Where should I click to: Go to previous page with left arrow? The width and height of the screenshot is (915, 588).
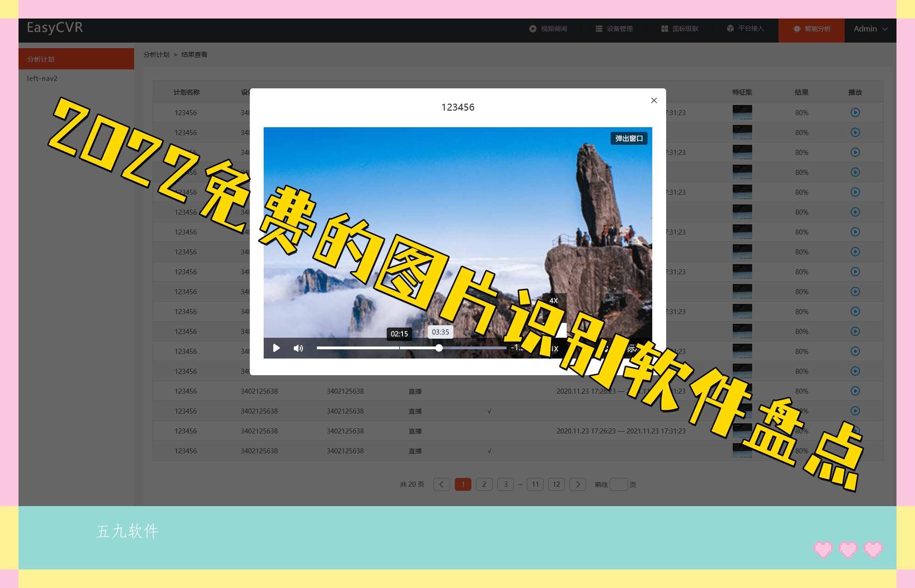point(442,484)
